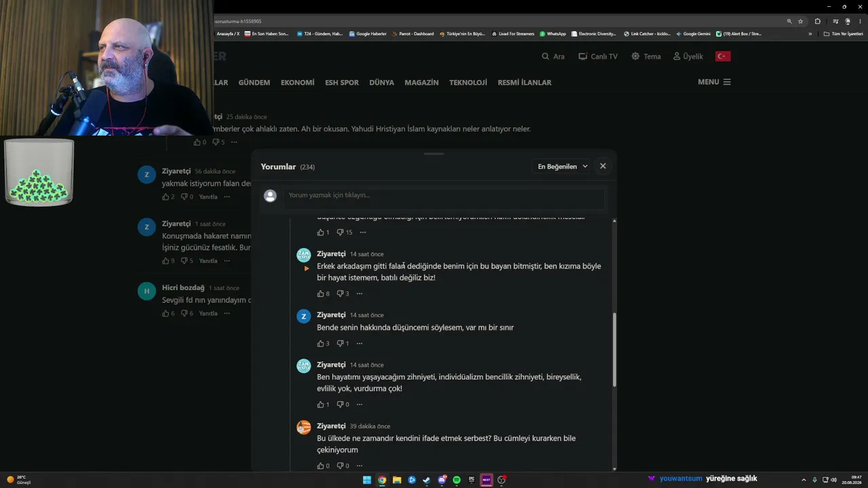Open the ESH SPOR section

[342, 82]
